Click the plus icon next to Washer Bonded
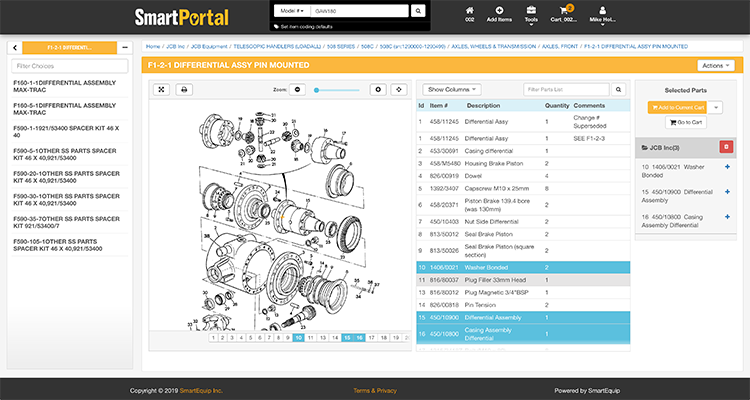 727,166
